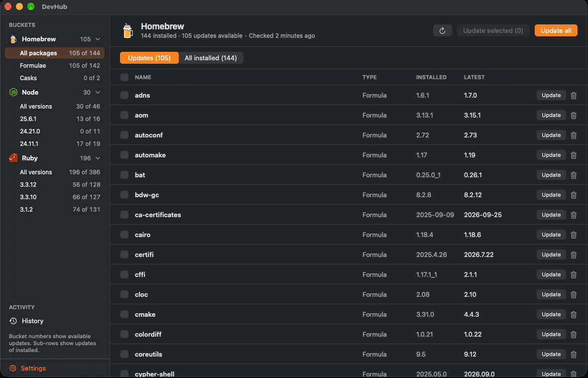The image size is (588, 378).
Task: Open Settings link text
Action: tap(33, 368)
